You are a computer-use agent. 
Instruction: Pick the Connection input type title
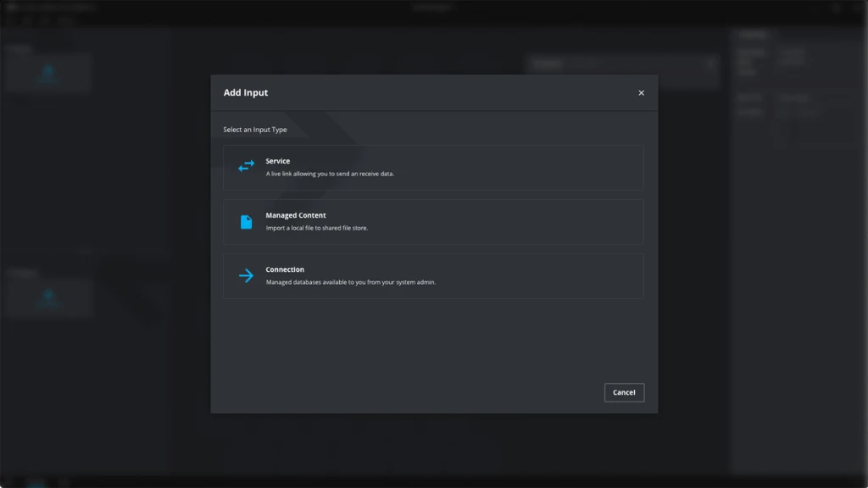pyautogui.click(x=285, y=269)
